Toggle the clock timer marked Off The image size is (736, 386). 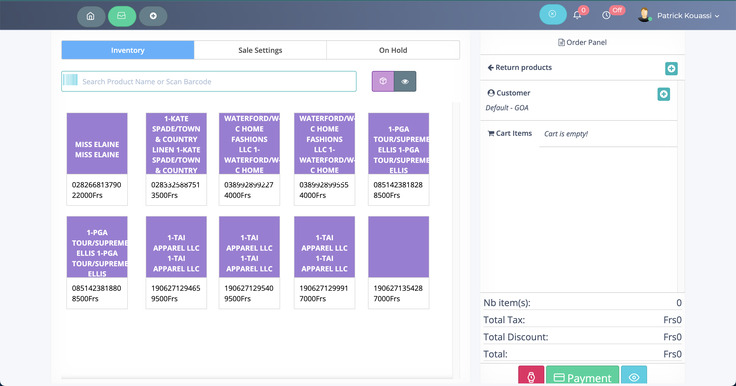606,15
